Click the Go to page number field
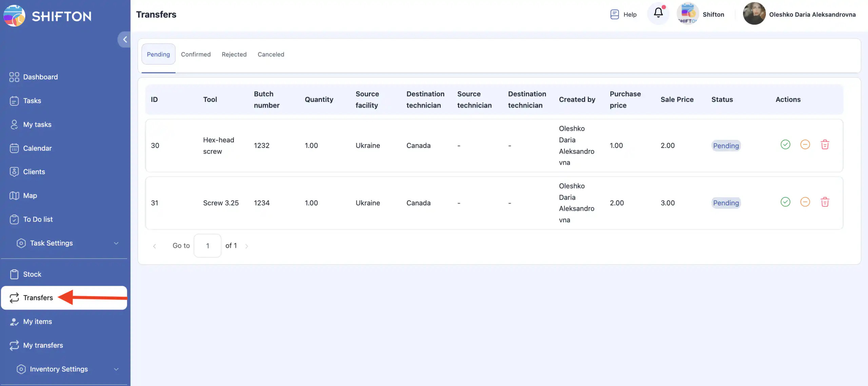868x386 pixels. (x=208, y=246)
